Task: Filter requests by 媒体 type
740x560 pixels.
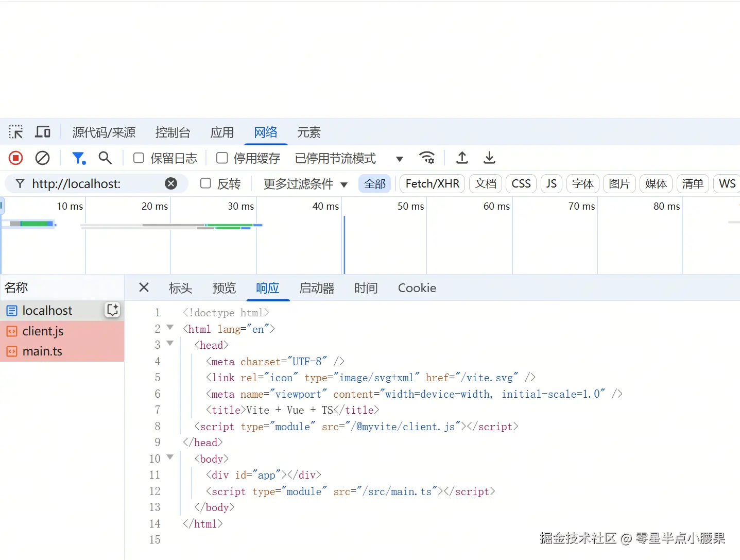Action: [x=656, y=184]
